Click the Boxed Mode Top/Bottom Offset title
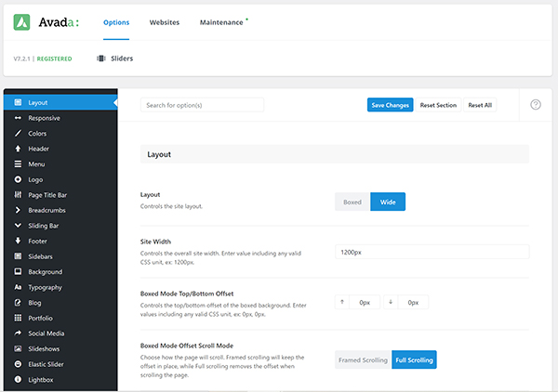 187,294
